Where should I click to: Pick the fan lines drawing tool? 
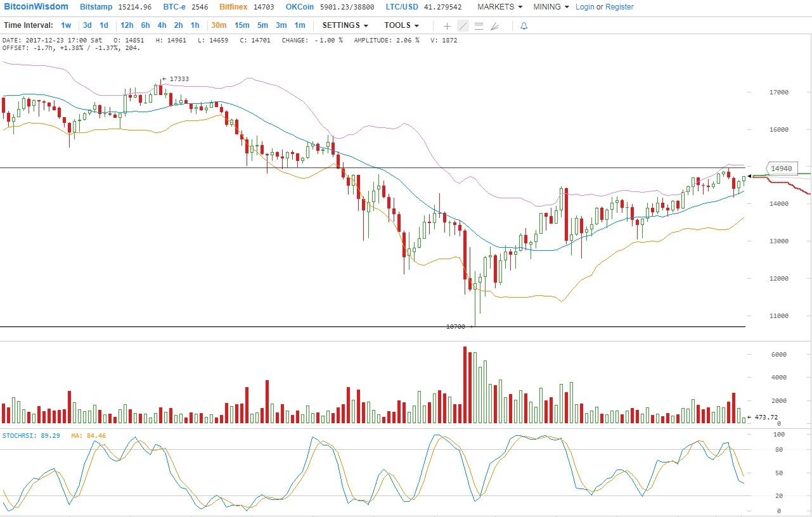coord(494,26)
